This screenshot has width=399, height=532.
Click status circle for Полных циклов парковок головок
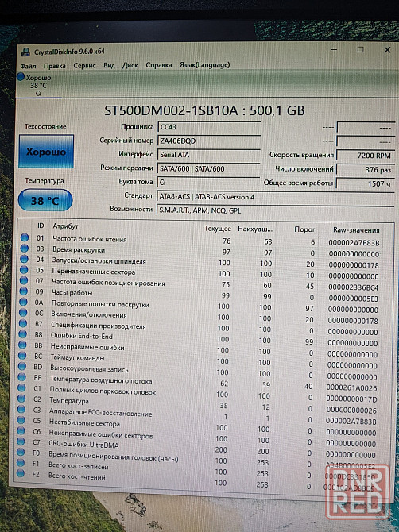point(21,387)
